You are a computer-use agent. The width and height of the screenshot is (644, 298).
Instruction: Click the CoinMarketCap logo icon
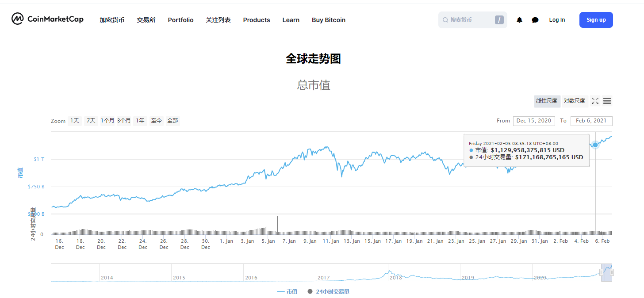pos(18,19)
